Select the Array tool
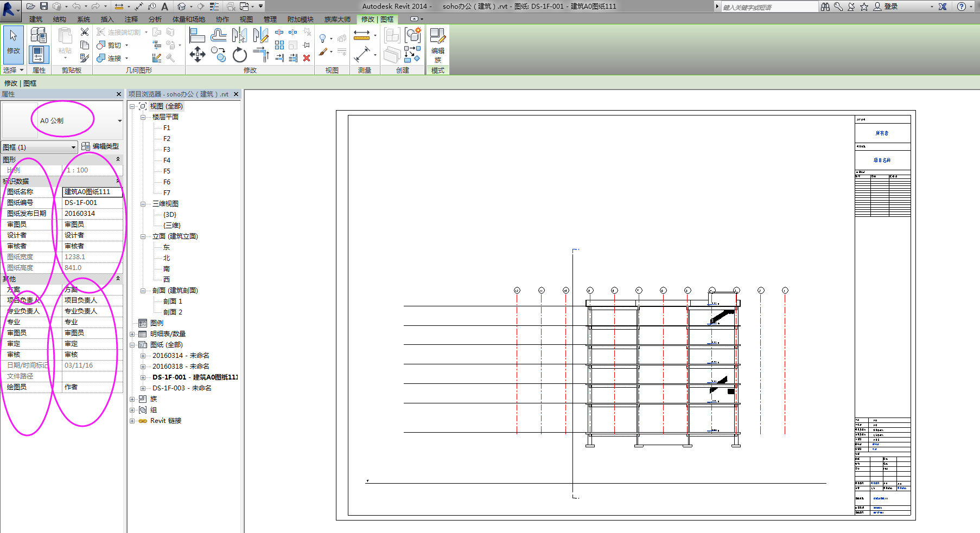The image size is (980, 533). tap(279, 46)
